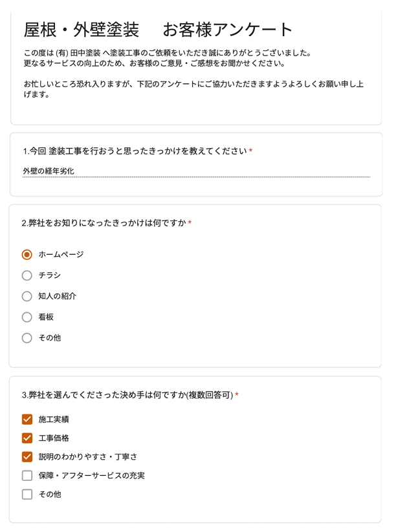Click the form title 屋根・外壁塗装 お客様アンケート
The width and height of the screenshot is (396, 532).
(x=159, y=30)
